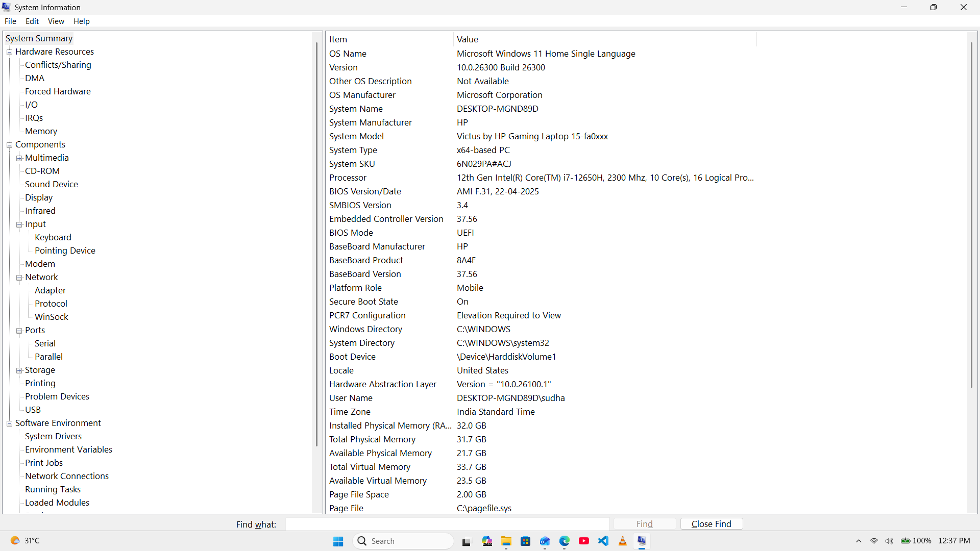
Task: Show hidden system tray icons
Action: 859,541
